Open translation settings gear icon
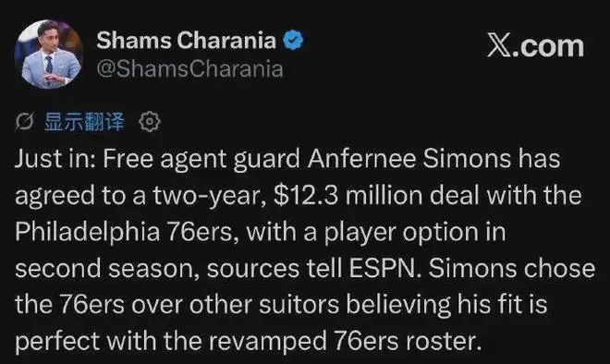The width and height of the screenshot is (610, 364). pyautogui.click(x=150, y=122)
